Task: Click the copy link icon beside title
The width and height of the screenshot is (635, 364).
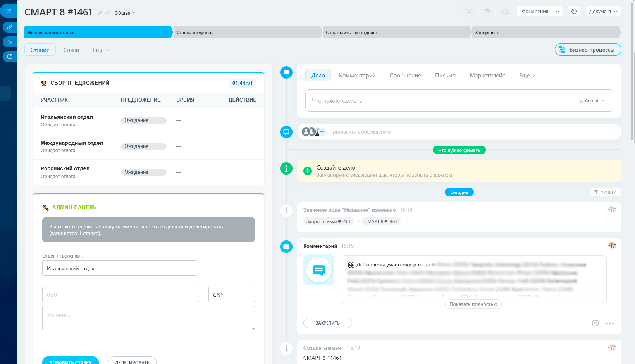Action: coord(107,13)
